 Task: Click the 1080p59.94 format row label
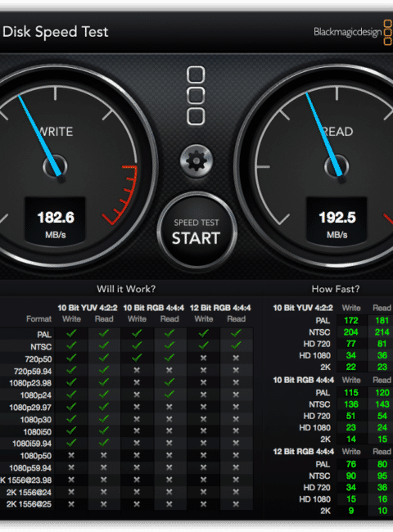(x=30, y=468)
